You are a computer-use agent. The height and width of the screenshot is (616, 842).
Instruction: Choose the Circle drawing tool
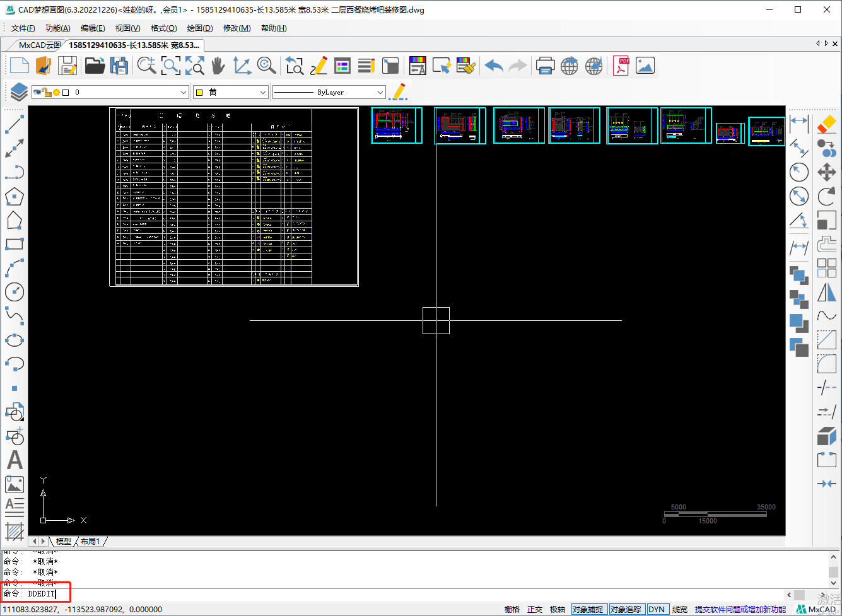(x=15, y=292)
